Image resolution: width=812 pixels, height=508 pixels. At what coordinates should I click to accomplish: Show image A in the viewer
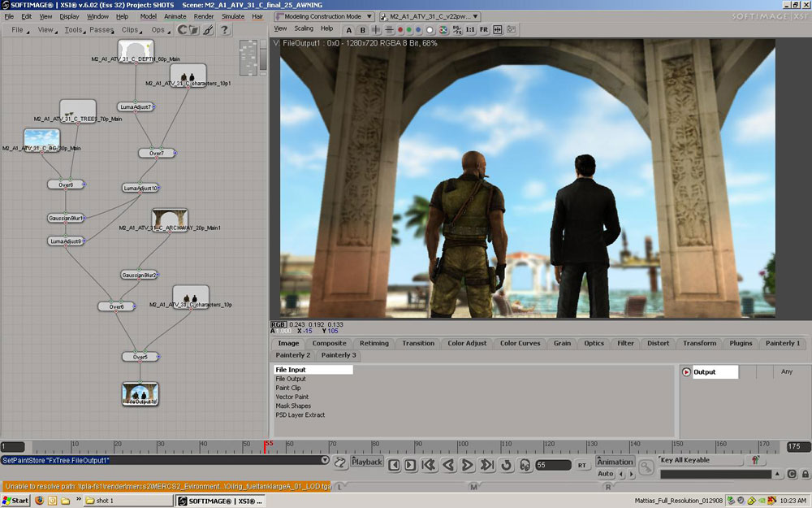pyautogui.click(x=349, y=30)
